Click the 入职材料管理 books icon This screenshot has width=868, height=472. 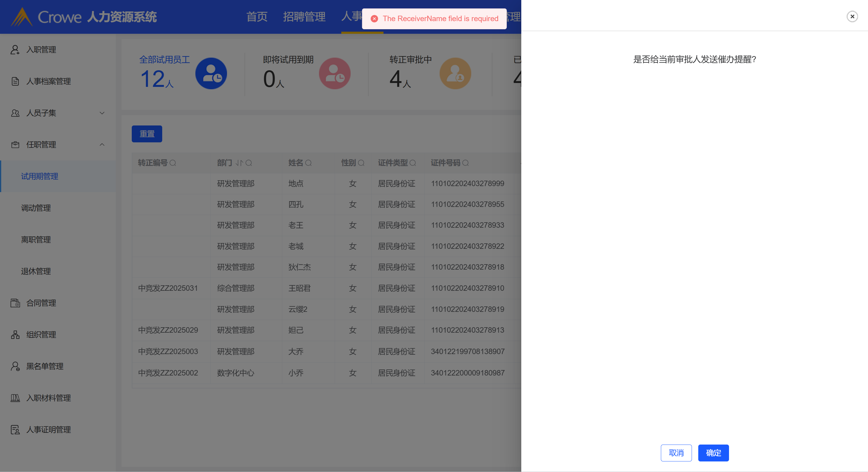(x=15, y=398)
